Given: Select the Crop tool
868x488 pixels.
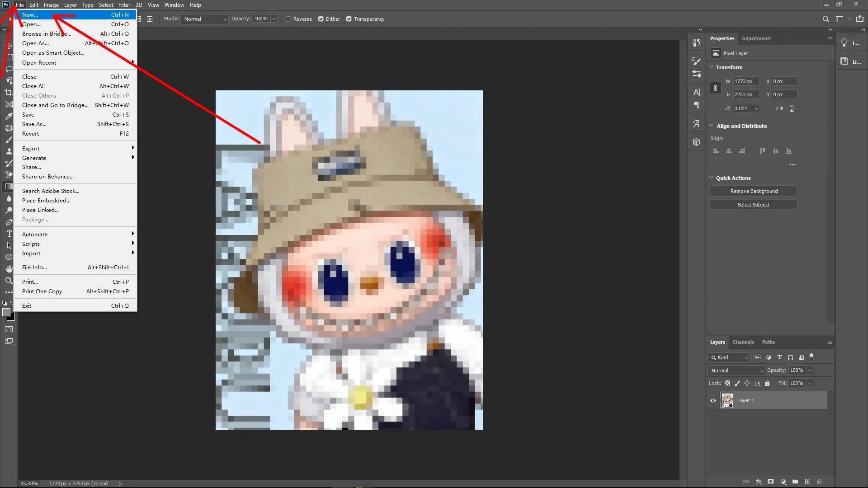Looking at the screenshot, I should (x=9, y=92).
